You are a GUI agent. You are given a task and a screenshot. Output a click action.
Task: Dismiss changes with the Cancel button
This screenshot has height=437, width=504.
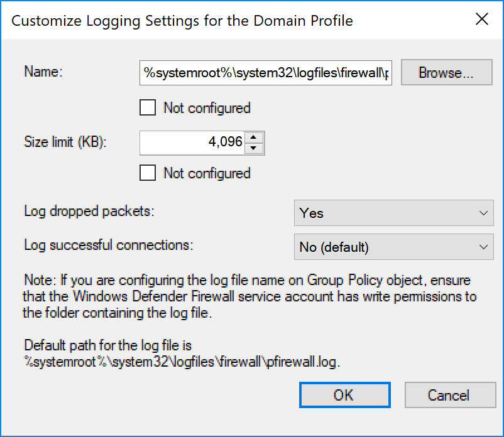[450, 395]
